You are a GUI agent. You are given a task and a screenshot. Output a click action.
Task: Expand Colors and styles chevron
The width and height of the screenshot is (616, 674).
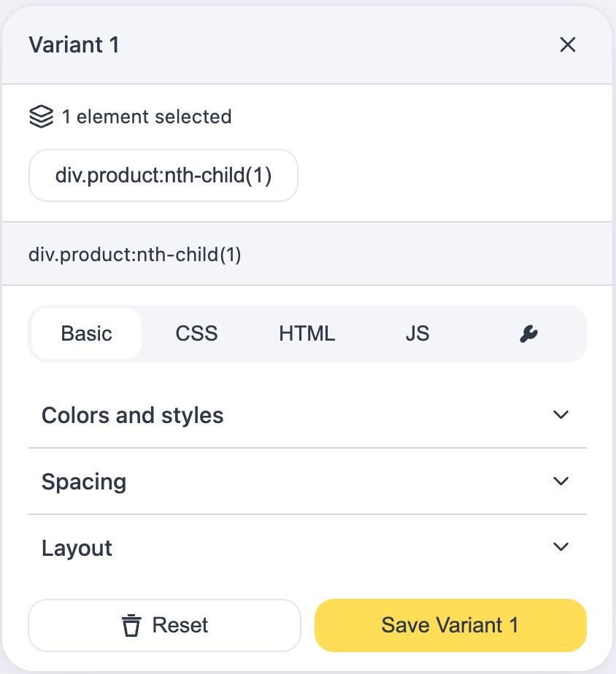(561, 415)
